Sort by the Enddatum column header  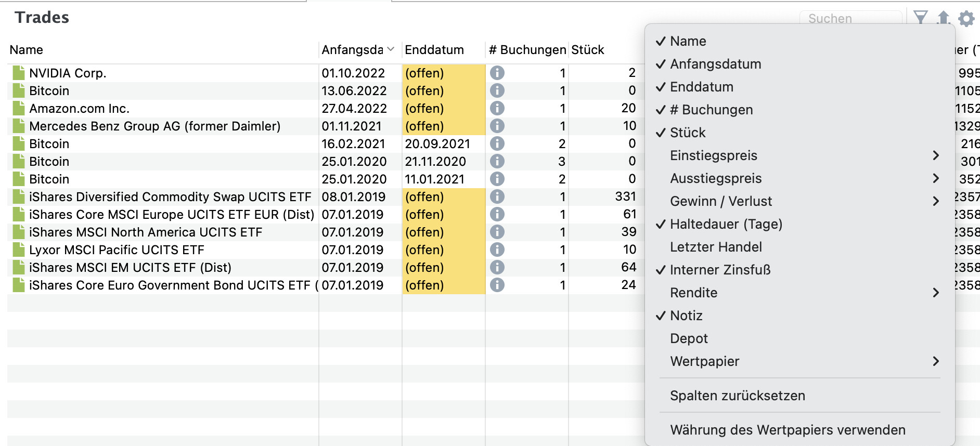443,50
